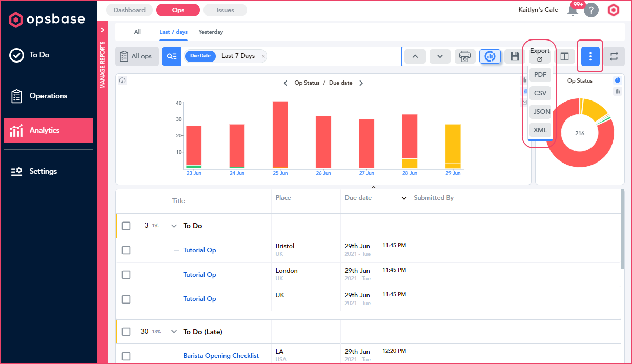632x364 pixels.
Task: Click the Export button
Action: tap(540, 54)
